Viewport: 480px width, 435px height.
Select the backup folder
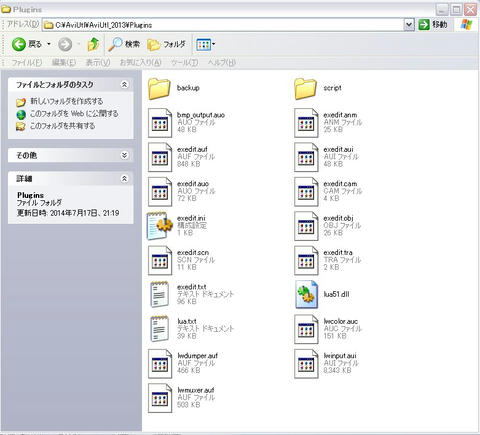point(159,88)
